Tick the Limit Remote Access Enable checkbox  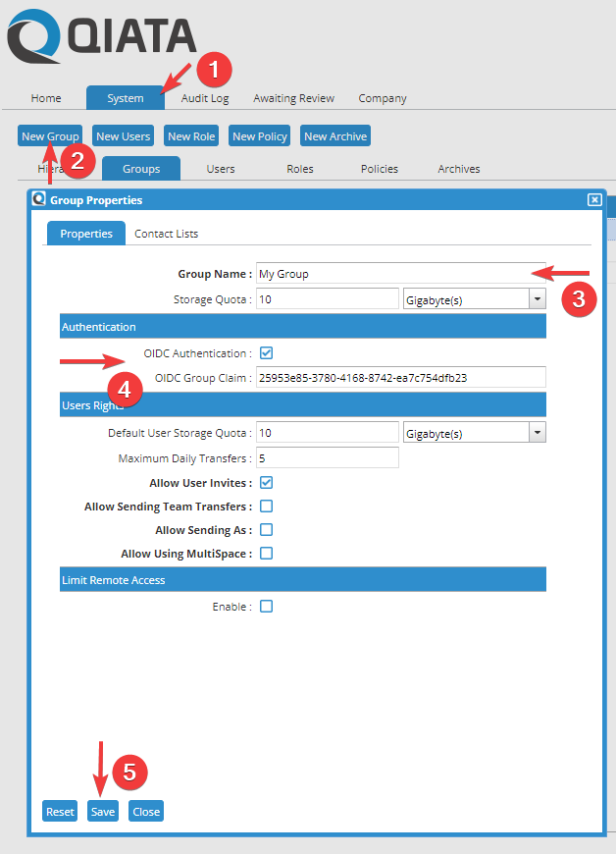point(266,607)
